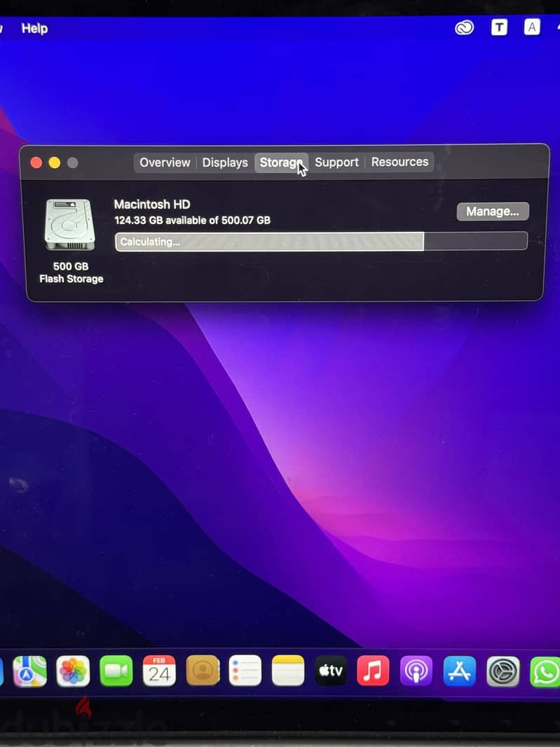The width and height of the screenshot is (560, 747).
Task: Open the Maps app in the Dock
Action: coord(29,671)
